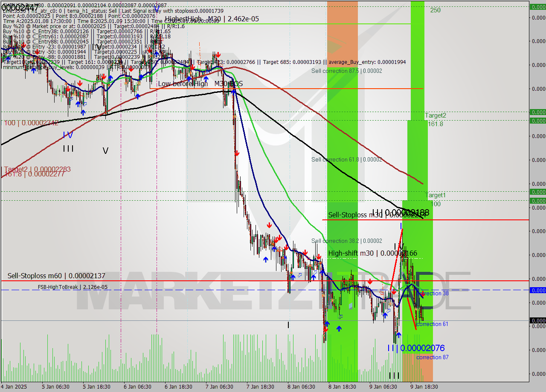Click the blue 'correction 61' label
This screenshot has height=392, width=546.
432,324
